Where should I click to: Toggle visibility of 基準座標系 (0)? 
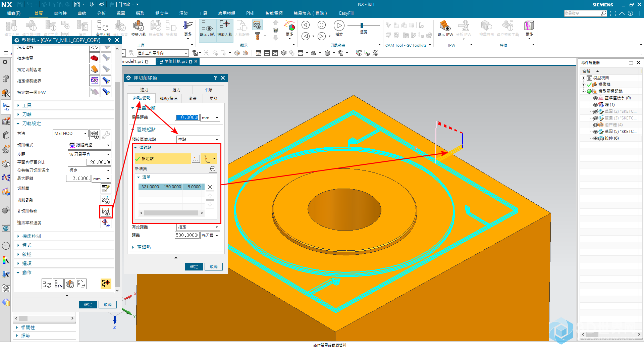pyautogui.click(x=595, y=98)
